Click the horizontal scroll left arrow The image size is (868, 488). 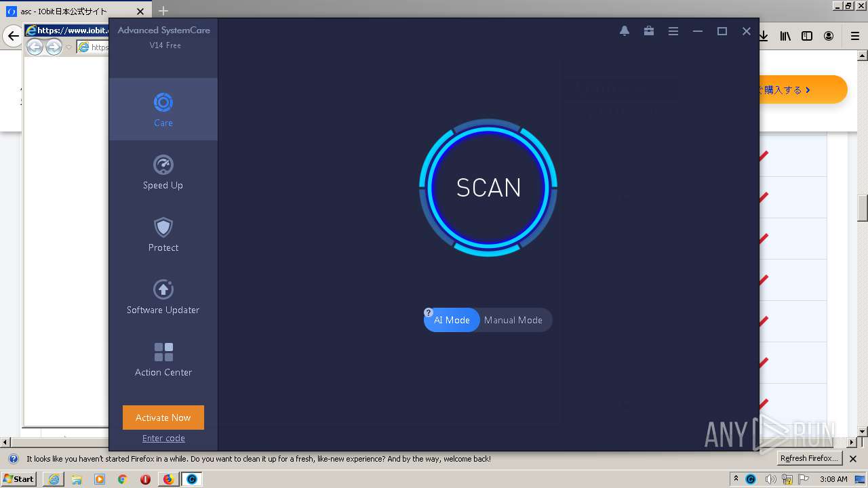pos(5,442)
